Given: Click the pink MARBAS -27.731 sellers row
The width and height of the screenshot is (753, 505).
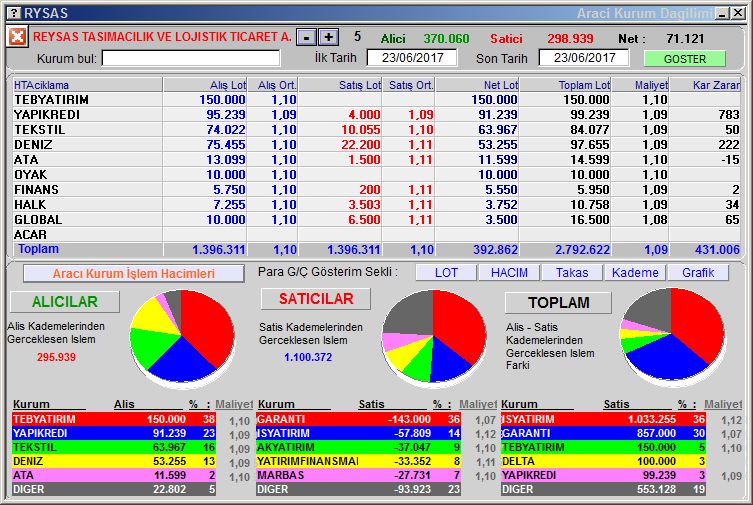Looking at the screenshot, I should [358, 475].
